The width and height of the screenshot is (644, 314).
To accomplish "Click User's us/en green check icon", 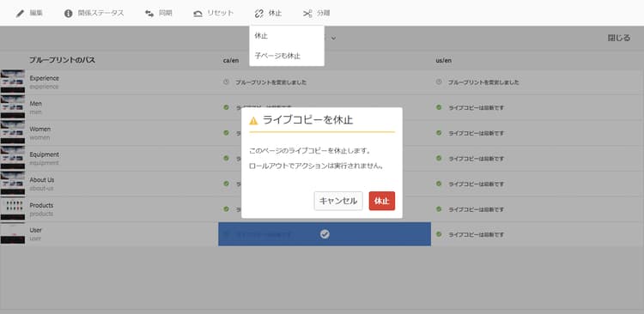I will 439,234.
